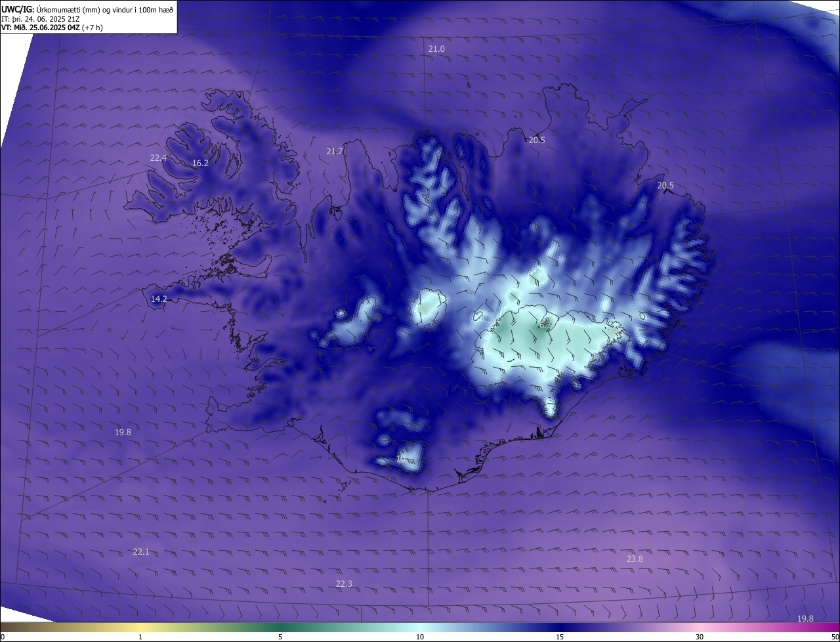Click the 14.2 value label on the map
The image size is (840, 642).
coord(159,299)
